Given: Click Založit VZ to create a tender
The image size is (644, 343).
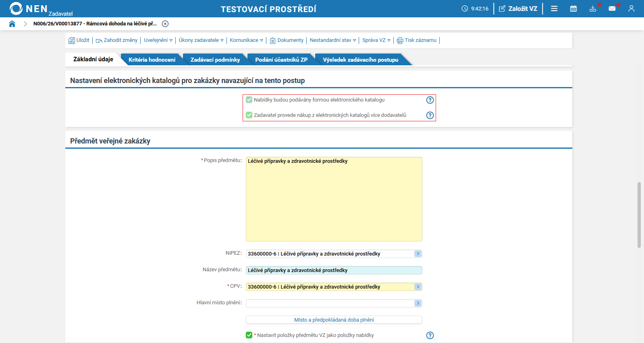Looking at the screenshot, I should [x=518, y=8].
